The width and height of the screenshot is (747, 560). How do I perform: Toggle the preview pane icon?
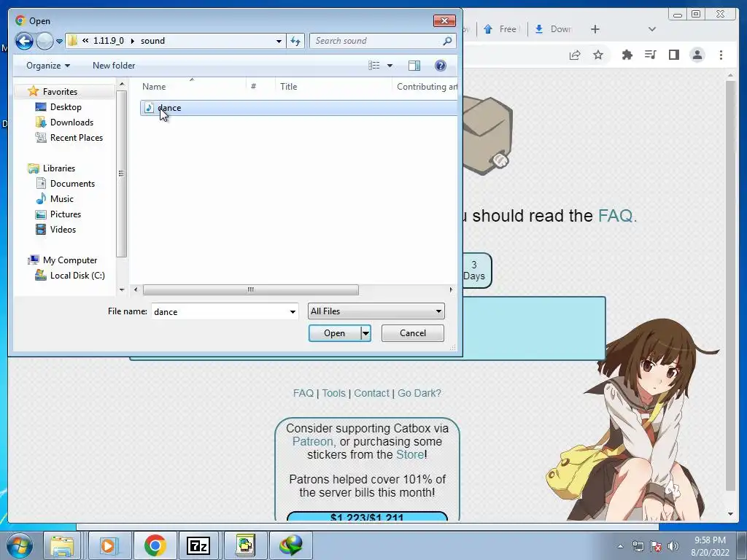pyautogui.click(x=414, y=65)
